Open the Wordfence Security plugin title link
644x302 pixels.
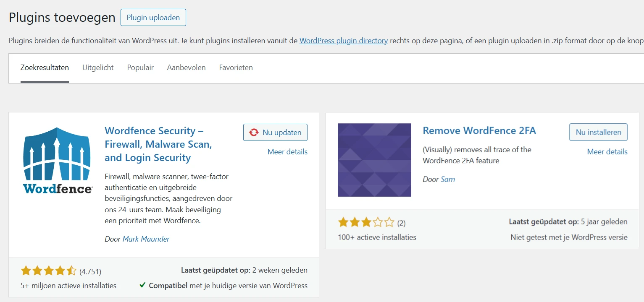coord(158,144)
